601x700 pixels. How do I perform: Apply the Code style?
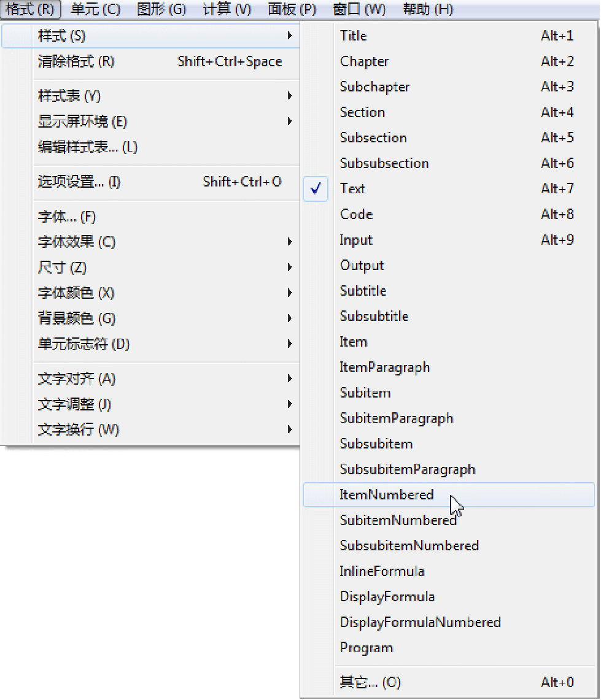449,214
